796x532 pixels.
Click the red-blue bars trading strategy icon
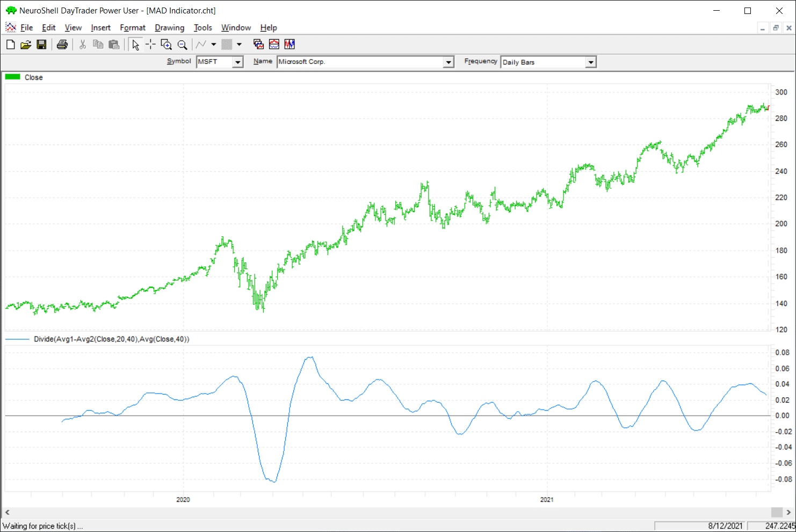[290, 45]
